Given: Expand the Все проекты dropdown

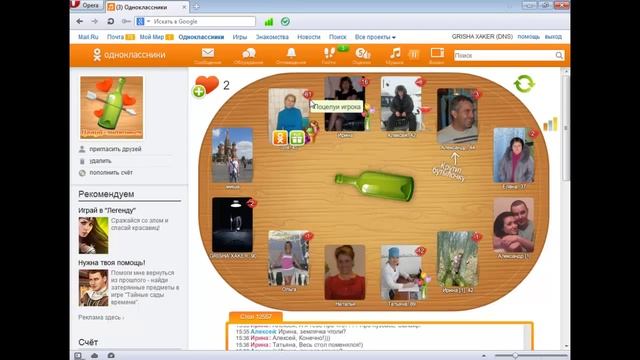Looking at the screenshot, I should click(x=375, y=37).
